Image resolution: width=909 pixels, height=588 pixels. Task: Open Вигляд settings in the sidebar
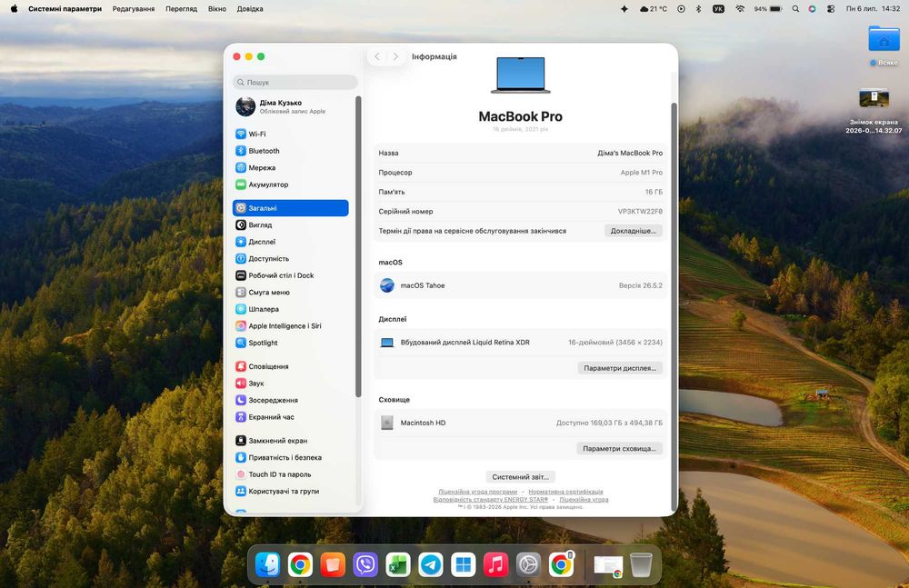pos(291,225)
